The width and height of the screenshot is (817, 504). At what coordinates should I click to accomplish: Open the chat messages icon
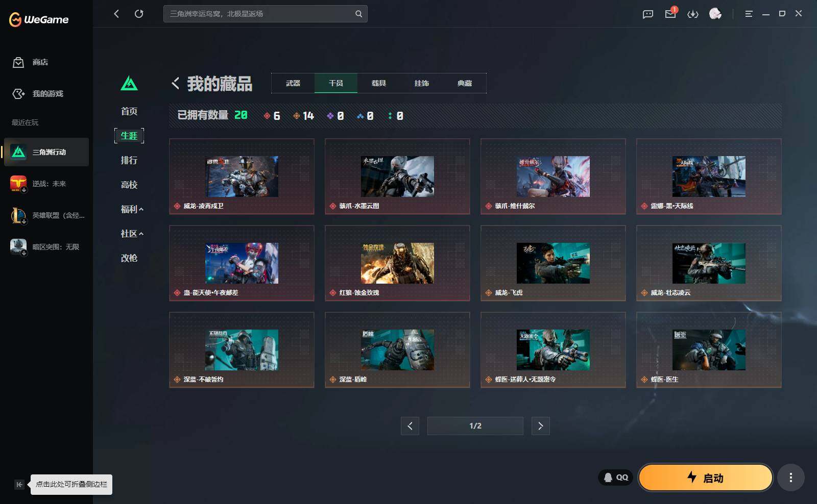[648, 14]
